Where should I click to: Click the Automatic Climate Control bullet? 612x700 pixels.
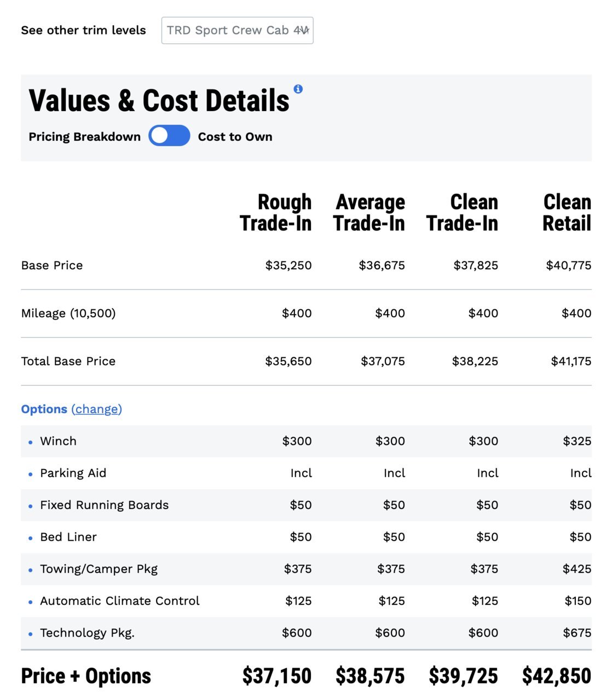pyautogui.click(x=30, y=601)
